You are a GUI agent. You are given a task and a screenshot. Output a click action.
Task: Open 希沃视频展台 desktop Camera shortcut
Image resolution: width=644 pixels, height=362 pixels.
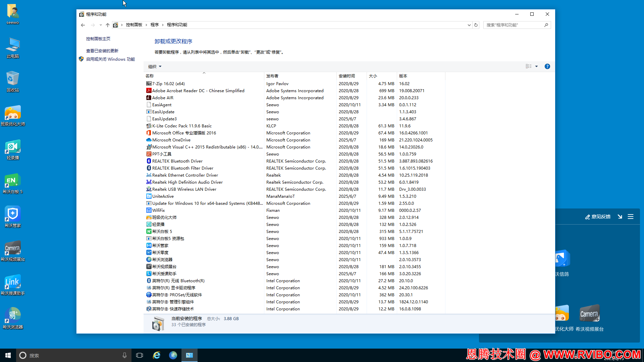(x=13, y=251)
